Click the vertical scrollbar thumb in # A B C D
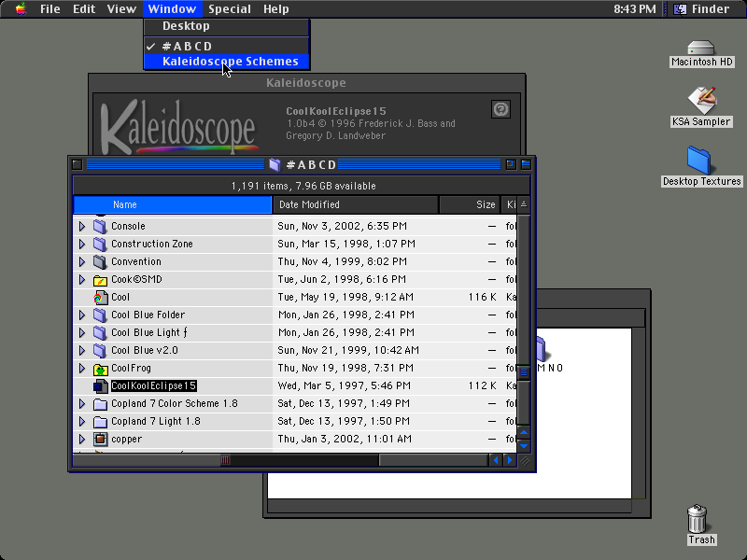This screenshot has height=560, width=747. (x=524, y=371)
